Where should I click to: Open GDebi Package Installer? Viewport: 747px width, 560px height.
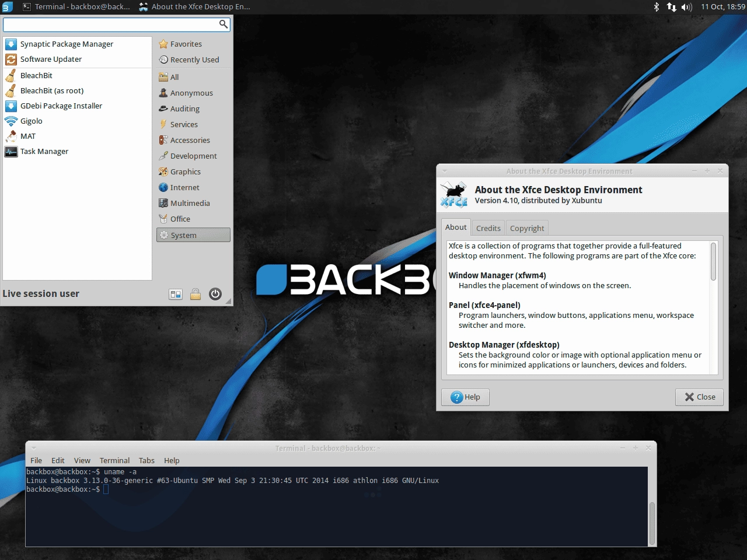click(77, 106)
